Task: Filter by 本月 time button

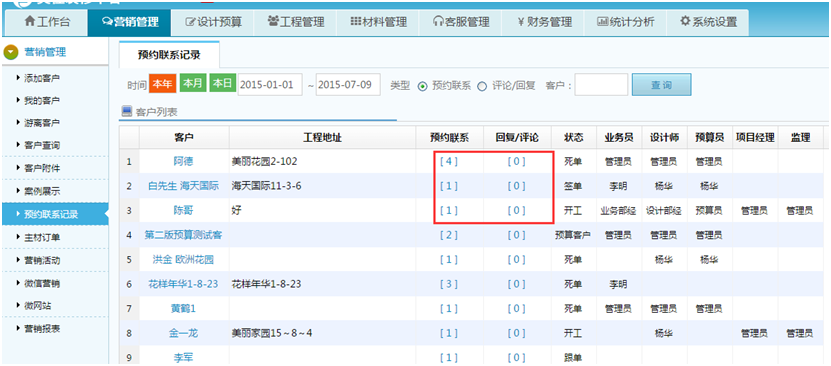Action: (x=193, y=84)
